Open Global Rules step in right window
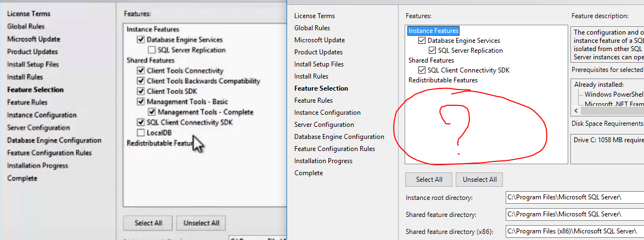The image size is (644, 240). pos(312,29)
